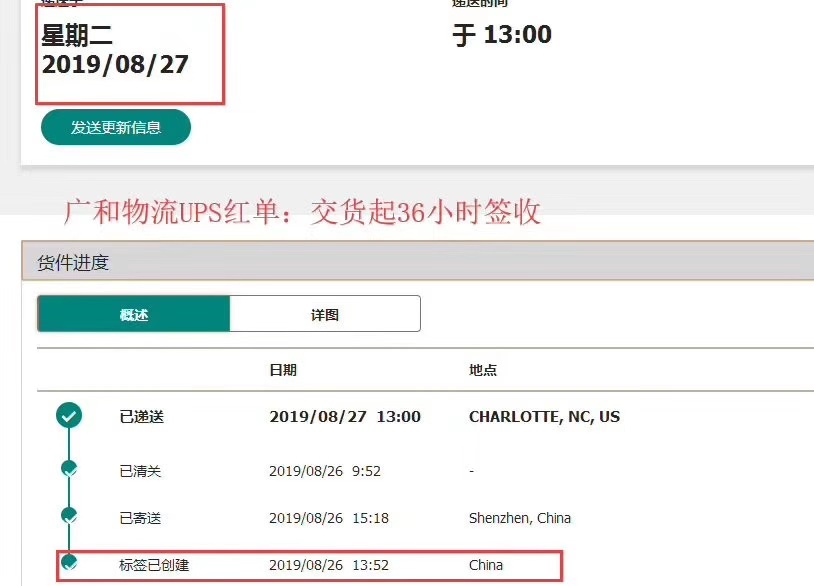Click the Shenzhen, China location text

coord(519,518)
